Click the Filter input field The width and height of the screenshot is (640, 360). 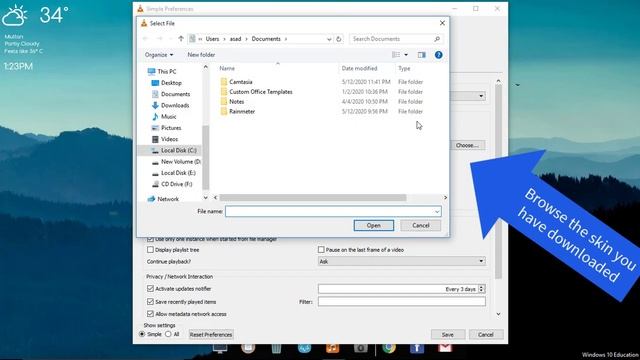click(x=402, y=302)
